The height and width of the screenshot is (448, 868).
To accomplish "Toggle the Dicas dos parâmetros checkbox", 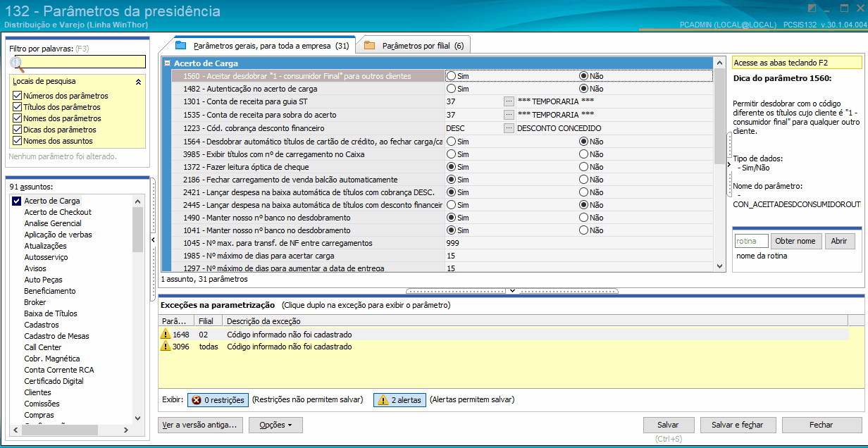I will (17, 130).
